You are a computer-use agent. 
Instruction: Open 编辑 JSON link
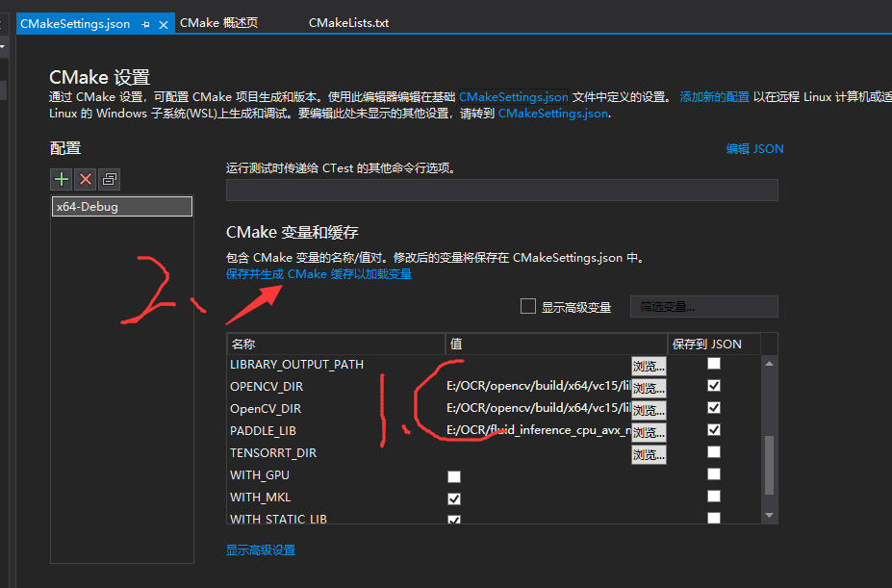coord(754,148)
